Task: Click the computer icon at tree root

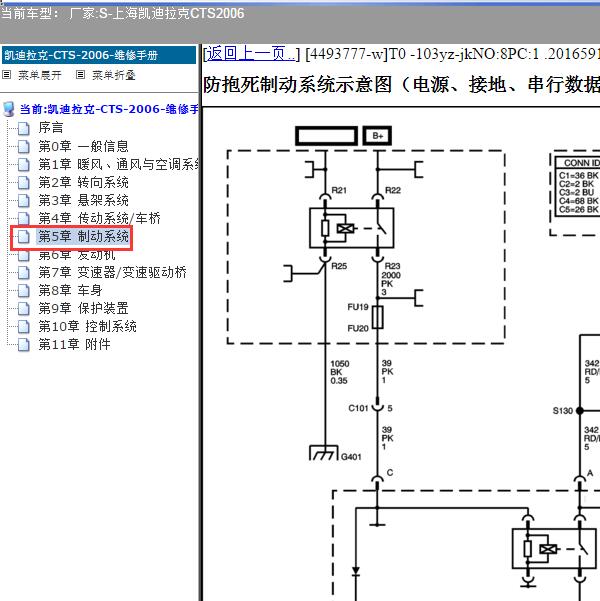Action: (8, 109)
